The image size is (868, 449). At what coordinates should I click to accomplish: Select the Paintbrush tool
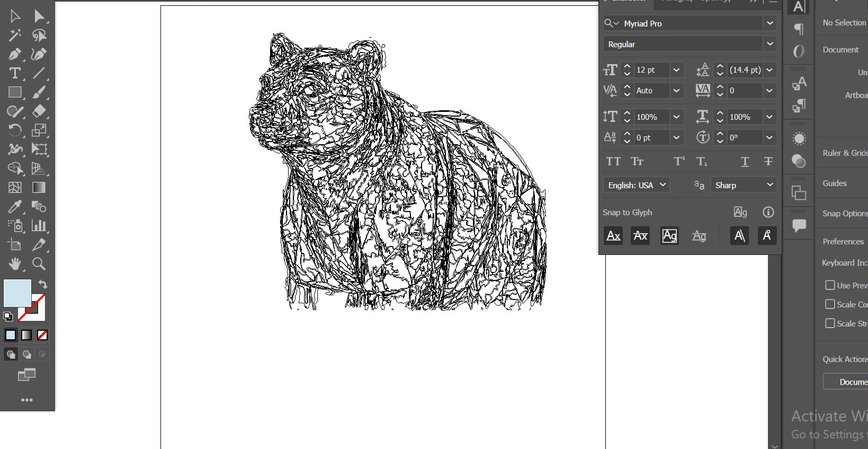click(x=39, y=92)
